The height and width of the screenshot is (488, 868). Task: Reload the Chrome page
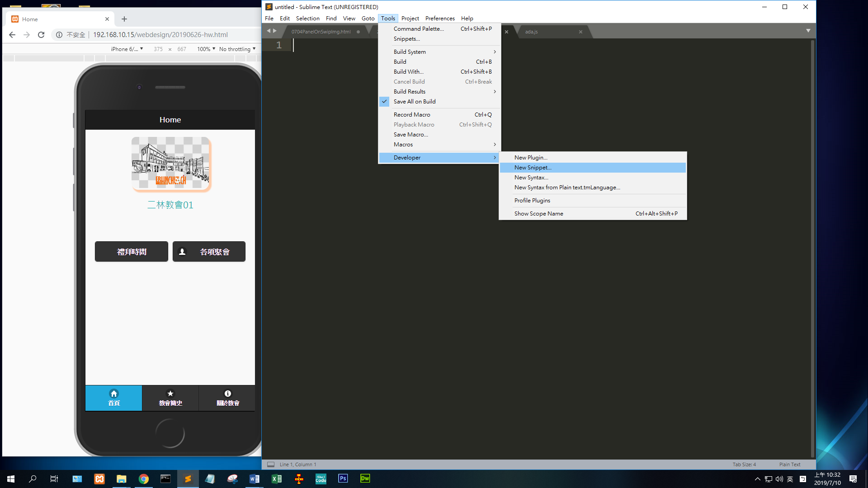click(x=41, y=35)
